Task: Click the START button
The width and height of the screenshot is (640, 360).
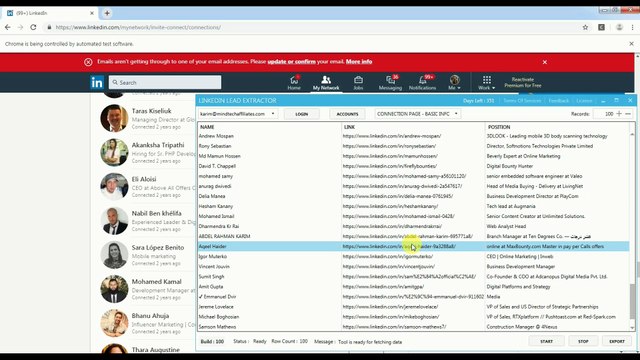Action: click(x=546, y=341)
